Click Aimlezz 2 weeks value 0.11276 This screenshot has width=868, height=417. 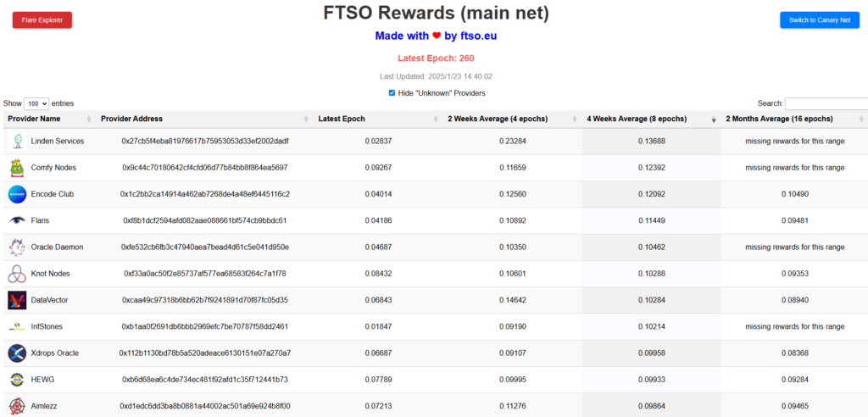coord(513,406)
